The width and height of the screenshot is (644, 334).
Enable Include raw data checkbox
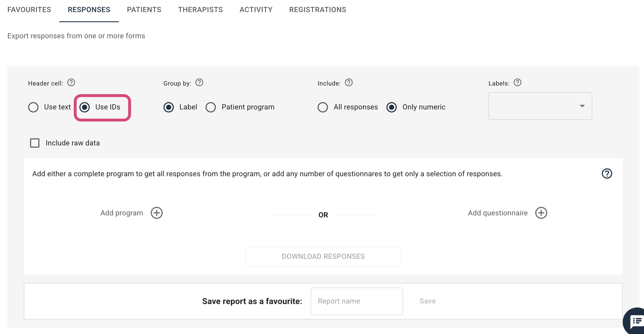35,143
